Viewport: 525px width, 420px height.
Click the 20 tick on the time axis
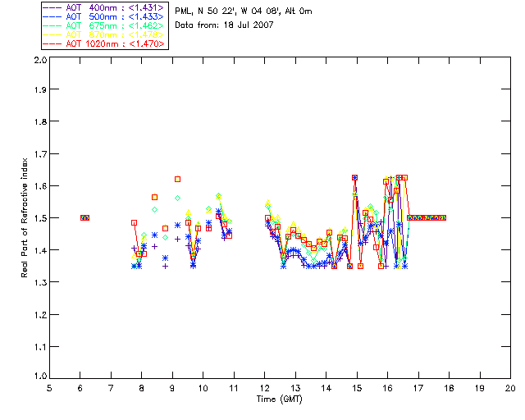pos(510,388)
